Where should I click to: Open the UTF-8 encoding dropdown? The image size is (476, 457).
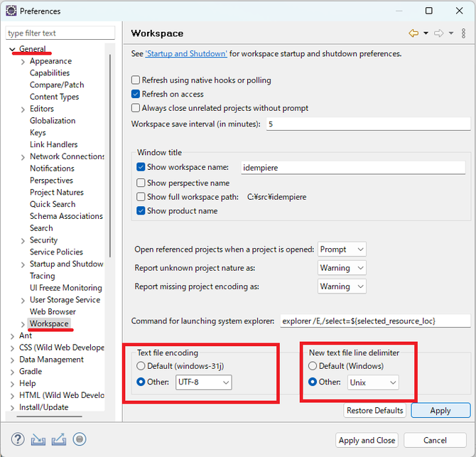204,382
